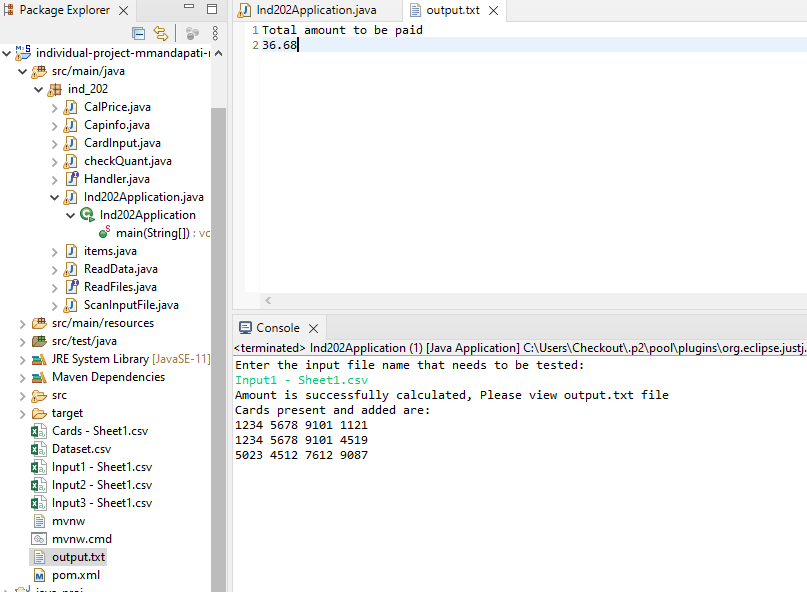Open the filters icon in Package Explorer toolbar

pyautogui.click(x=192, y=34)
